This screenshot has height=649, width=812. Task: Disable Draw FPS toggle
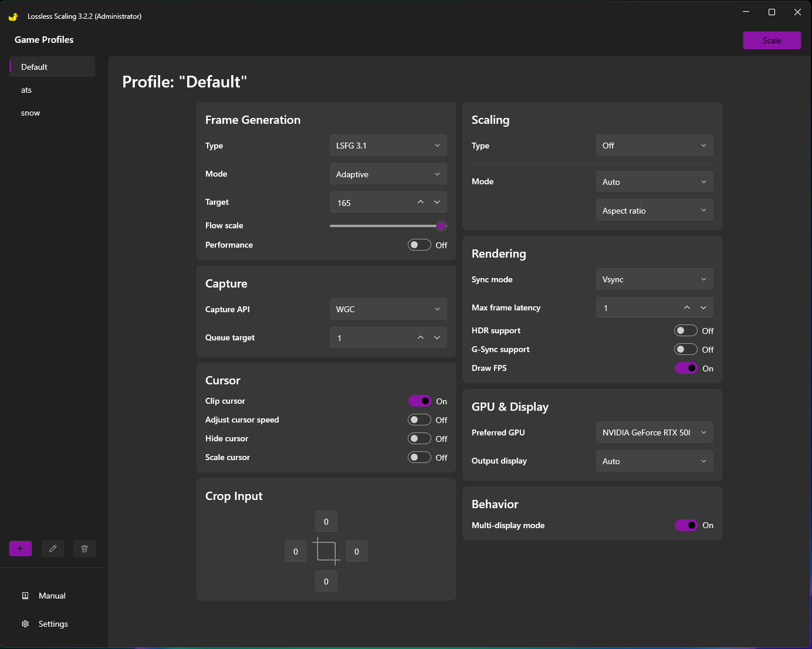tap(686, 368)
